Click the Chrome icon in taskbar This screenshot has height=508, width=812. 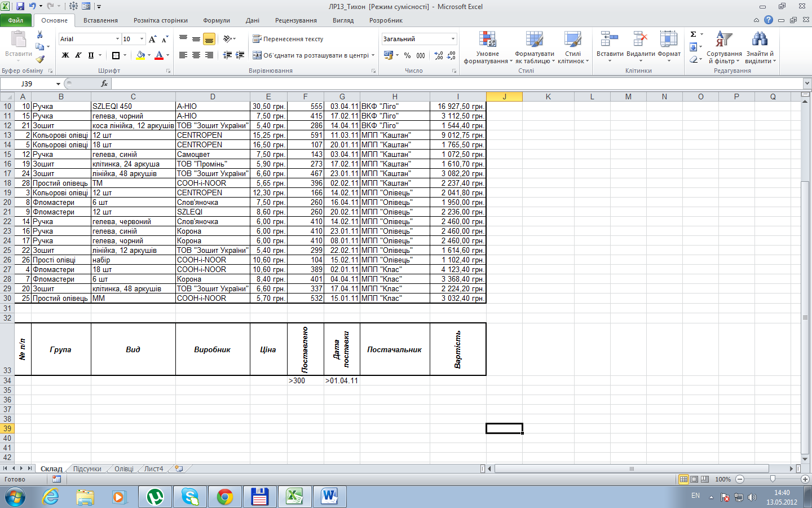225,497
